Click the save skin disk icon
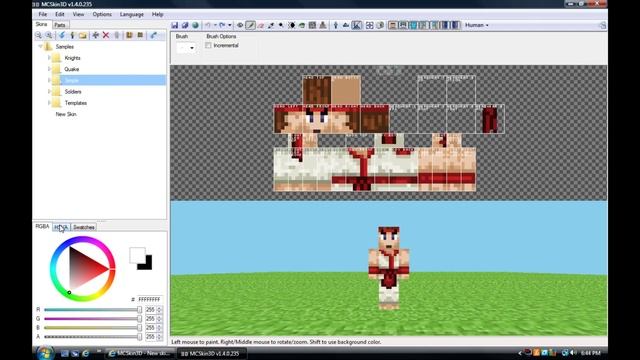The image size is (640, 360). (x=175, y=25)
